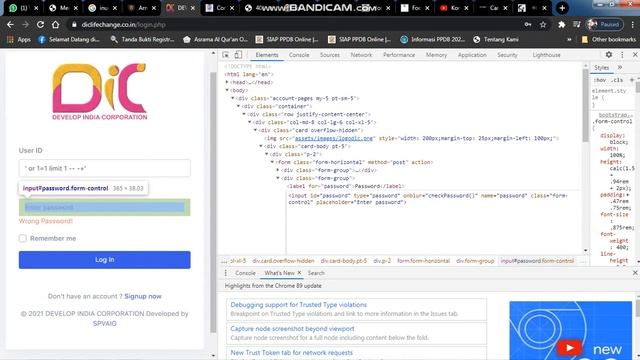This screenshot has height=360, width=640.
Task: Click the browser forward arrow
Action: click(x=25, y=24)
